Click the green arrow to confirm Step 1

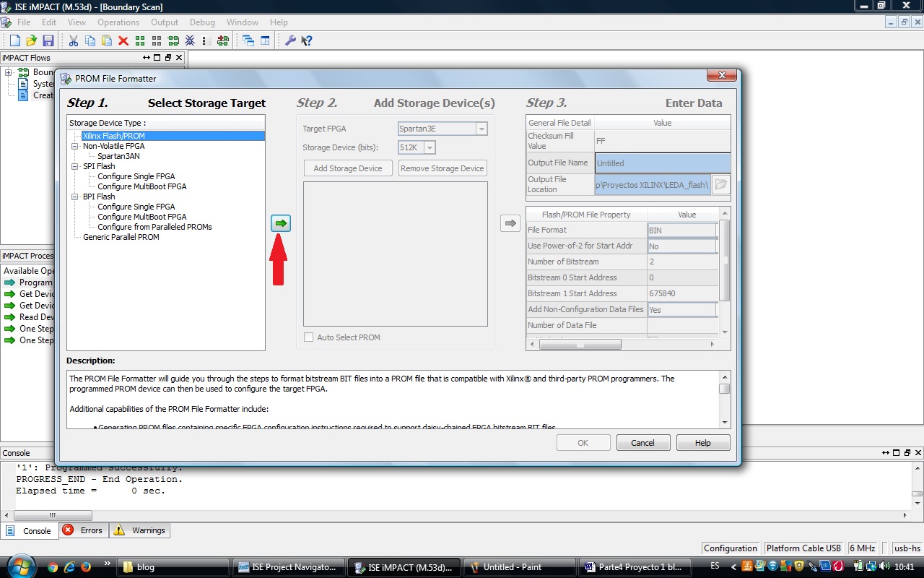(281, 223)
